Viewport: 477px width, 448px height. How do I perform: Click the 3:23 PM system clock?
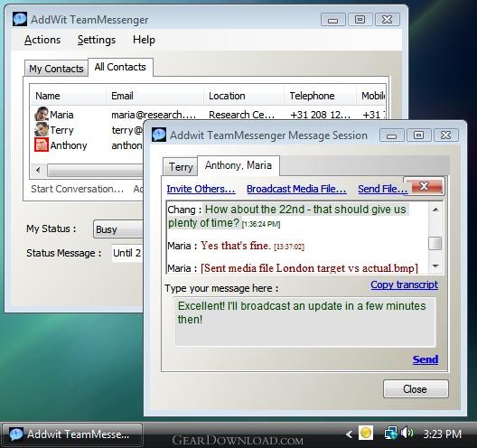coord(442,434)
